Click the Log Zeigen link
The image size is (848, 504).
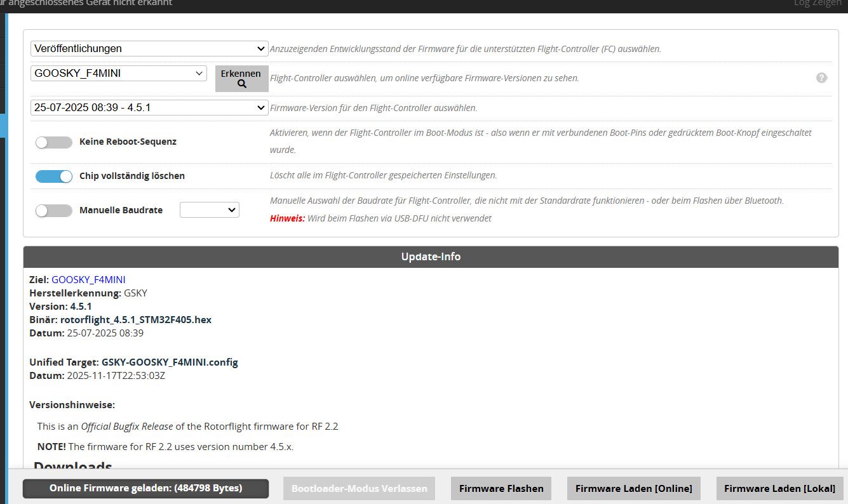[819, 4]
